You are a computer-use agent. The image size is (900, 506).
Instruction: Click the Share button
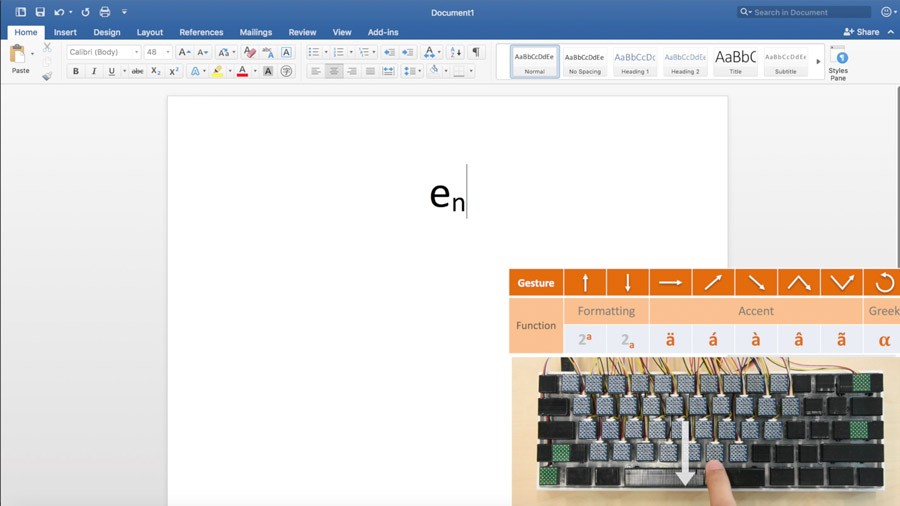862,32
